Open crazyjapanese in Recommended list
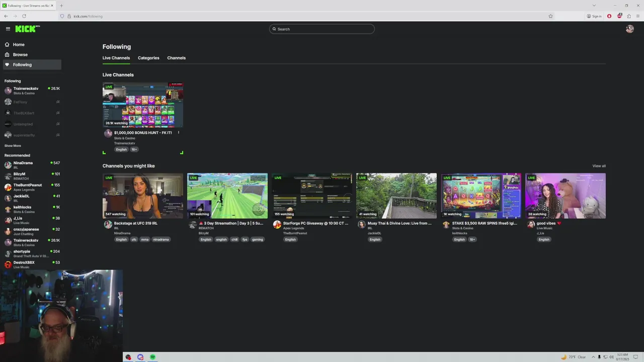This screenshot has width=644, height=362. [x=32, y=231]
